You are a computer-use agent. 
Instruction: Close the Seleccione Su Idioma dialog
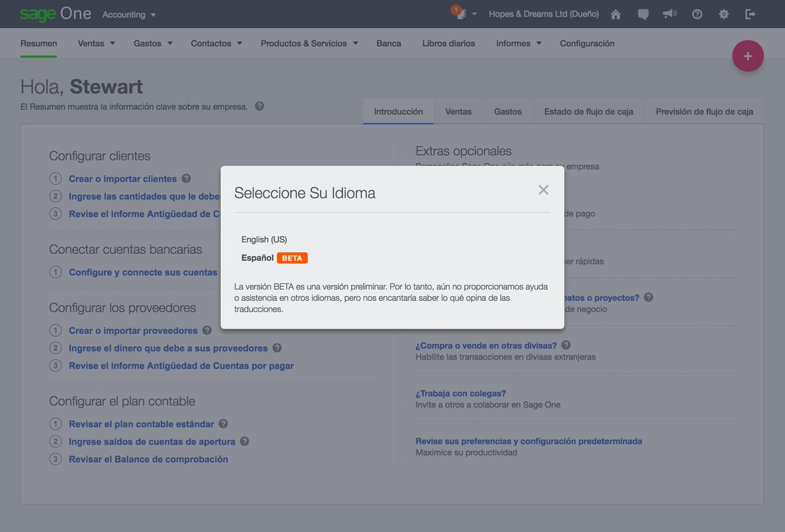tap(543, 190)
